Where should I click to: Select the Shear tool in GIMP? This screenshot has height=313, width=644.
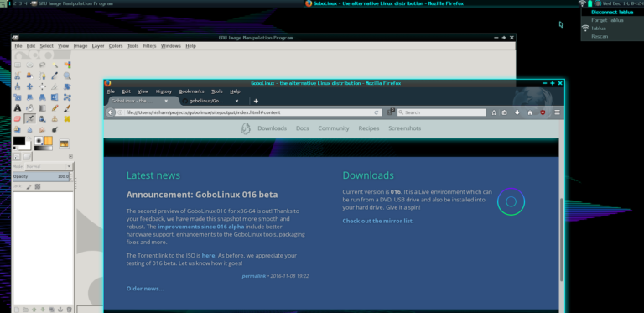point(29,97)
